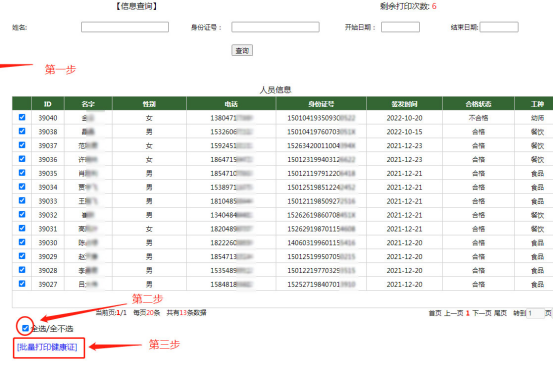Click the 合格状态 column header
Image resolution: width=553 pixels, height=374 pixels.
pyautogui.click(x=478, y=104)
